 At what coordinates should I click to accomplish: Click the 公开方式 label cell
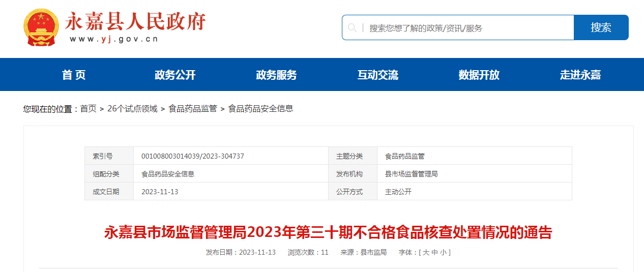tap(353, 192)
